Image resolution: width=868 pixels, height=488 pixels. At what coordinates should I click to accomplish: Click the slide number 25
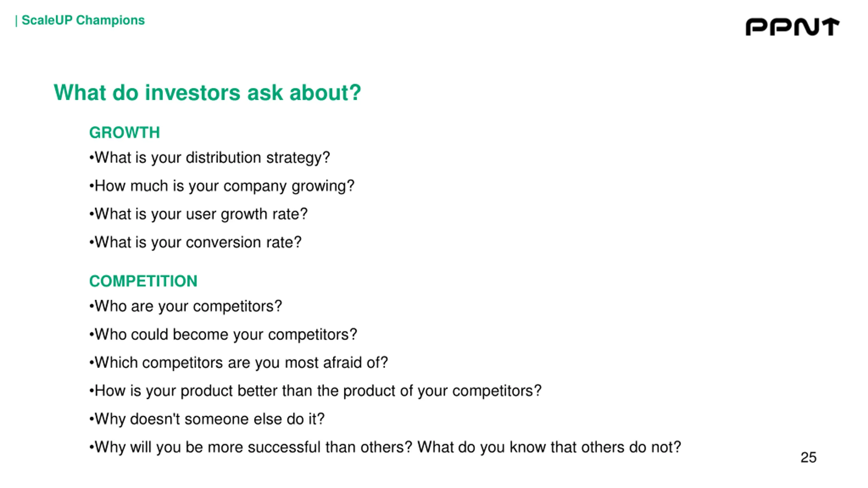tap(808, 457)
